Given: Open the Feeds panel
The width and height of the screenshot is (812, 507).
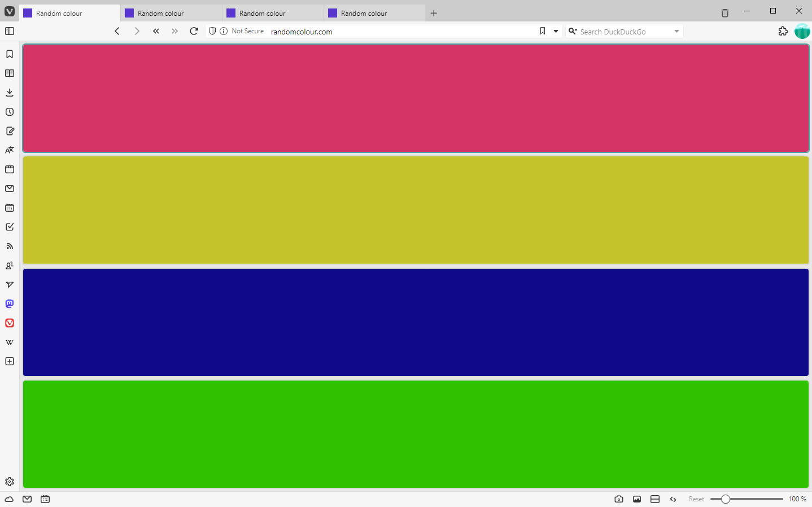Looking at the screenshot, I should point(10,246).
